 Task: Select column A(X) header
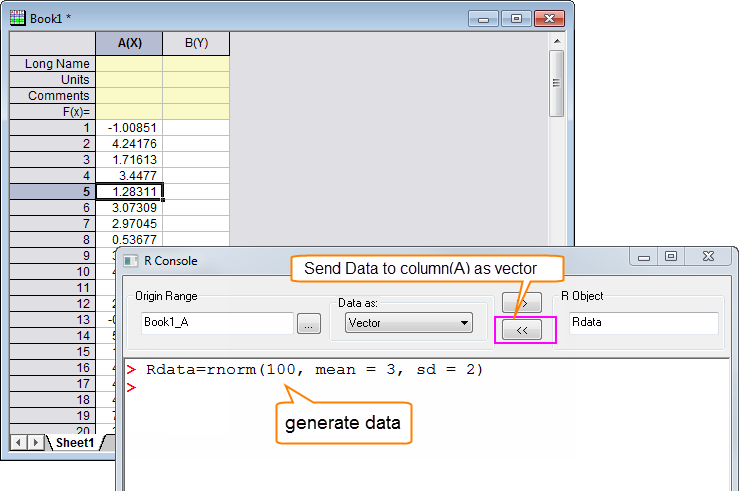[x=129, y=43]
